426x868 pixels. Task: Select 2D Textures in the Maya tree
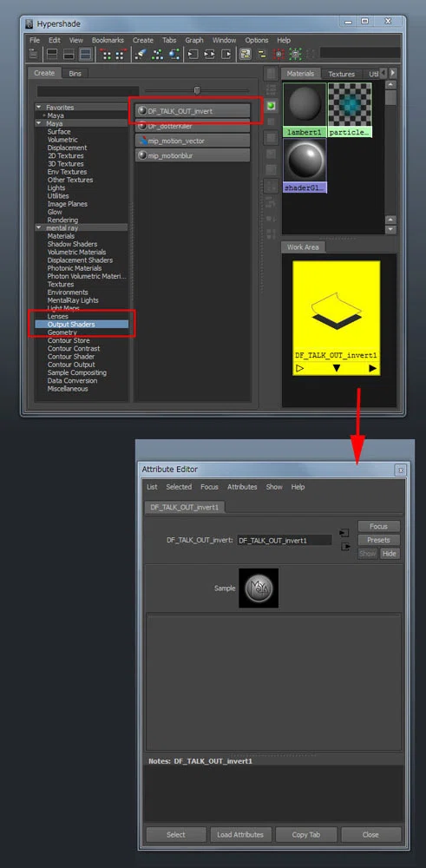(65, 155)
